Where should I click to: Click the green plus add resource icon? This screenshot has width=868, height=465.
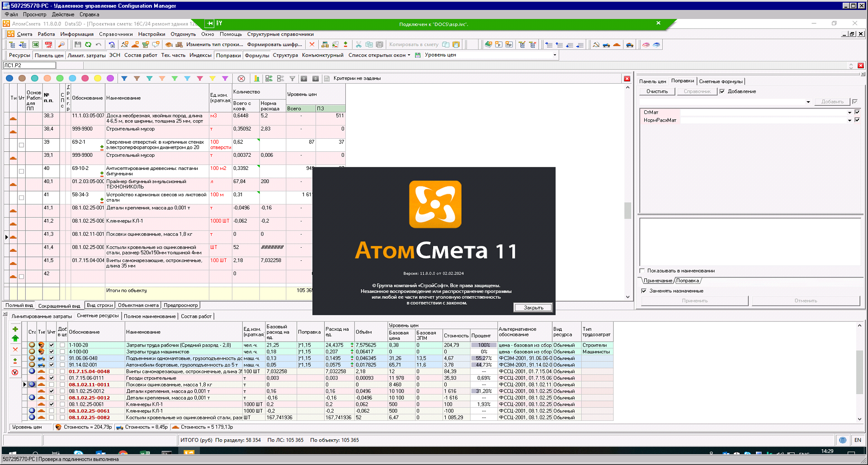15,329
